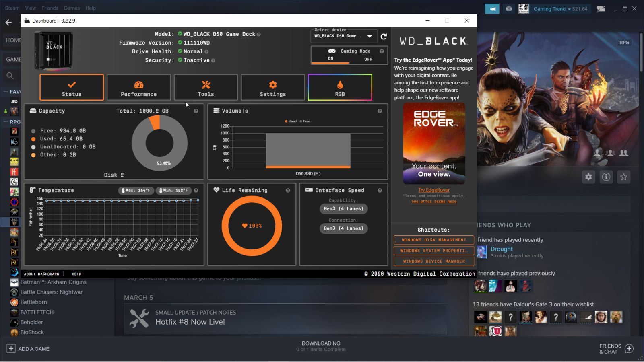Turn Gaming Mode ON
Viewport: 644px width, 362px height.
coord(330,59)
